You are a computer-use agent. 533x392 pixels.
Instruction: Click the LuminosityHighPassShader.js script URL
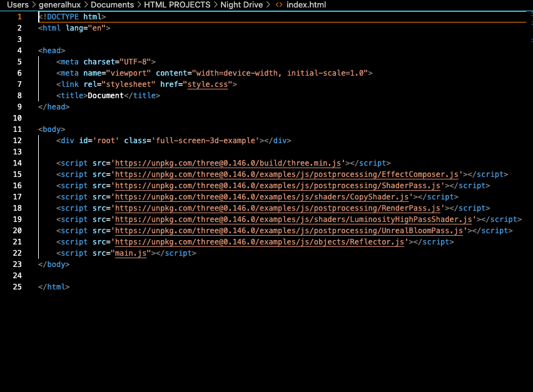pos(294,219)
